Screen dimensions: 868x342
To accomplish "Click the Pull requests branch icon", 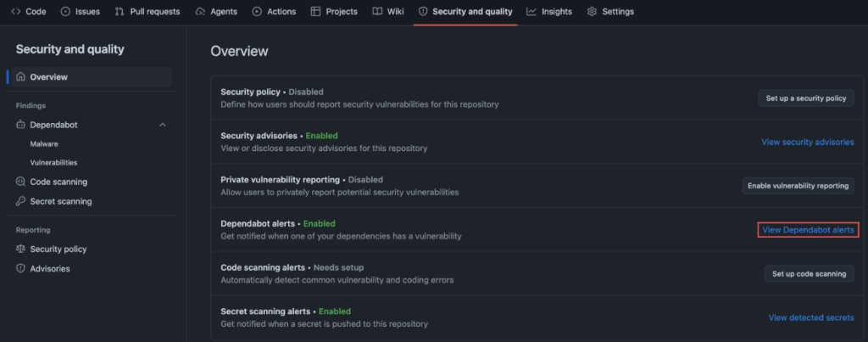I will (x=120, y=11).
